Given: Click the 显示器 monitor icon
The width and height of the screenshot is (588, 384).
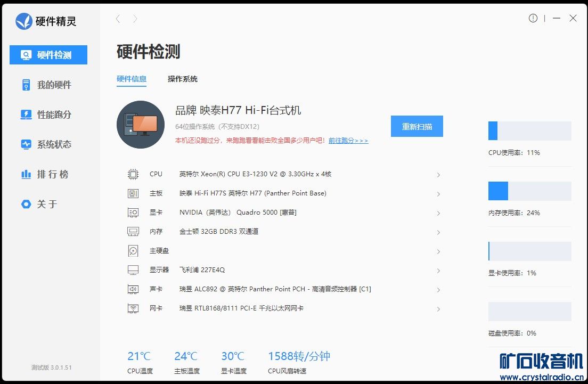Looking at the screenshot, I should (x=133, y=270).
